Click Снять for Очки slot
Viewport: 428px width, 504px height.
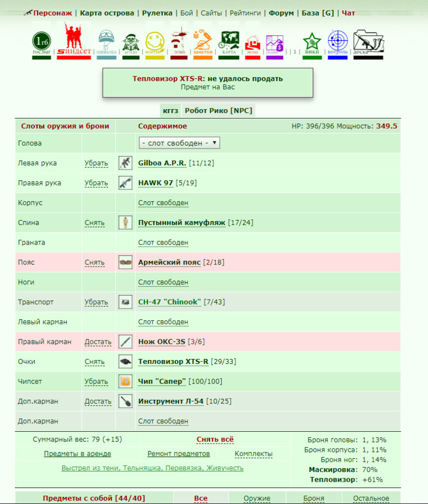(x=95, y=362)
